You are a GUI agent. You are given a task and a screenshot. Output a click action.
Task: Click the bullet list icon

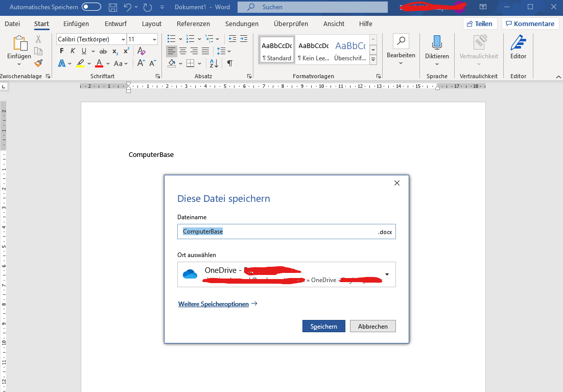pyautogui.click(x=171, y=39)
